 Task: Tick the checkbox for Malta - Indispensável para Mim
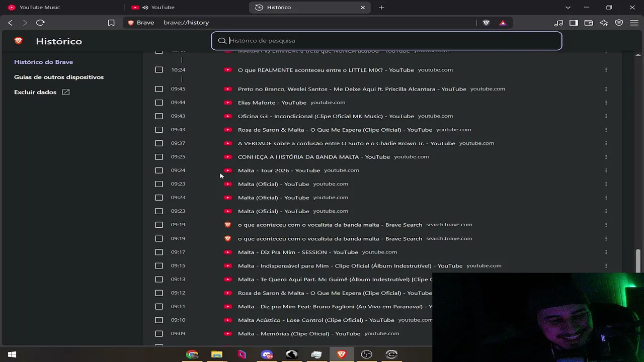coord(159,265)
